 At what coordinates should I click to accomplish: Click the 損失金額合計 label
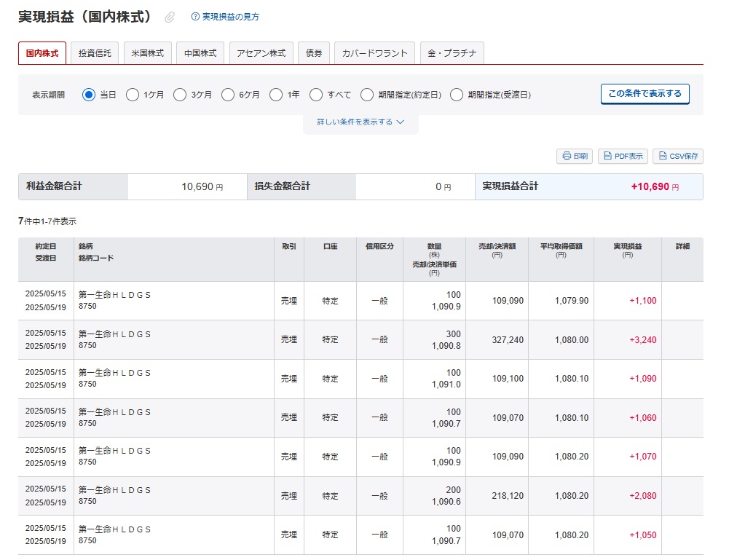283,186
